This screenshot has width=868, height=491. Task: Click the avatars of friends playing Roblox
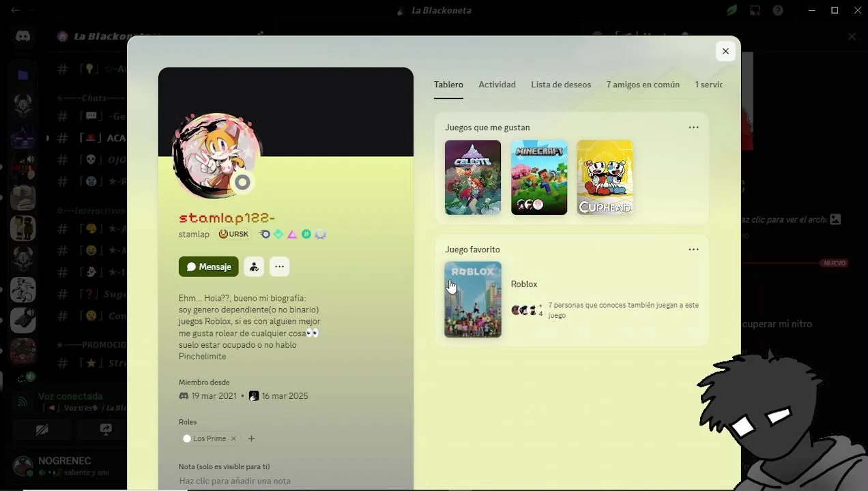click(527, 310)
